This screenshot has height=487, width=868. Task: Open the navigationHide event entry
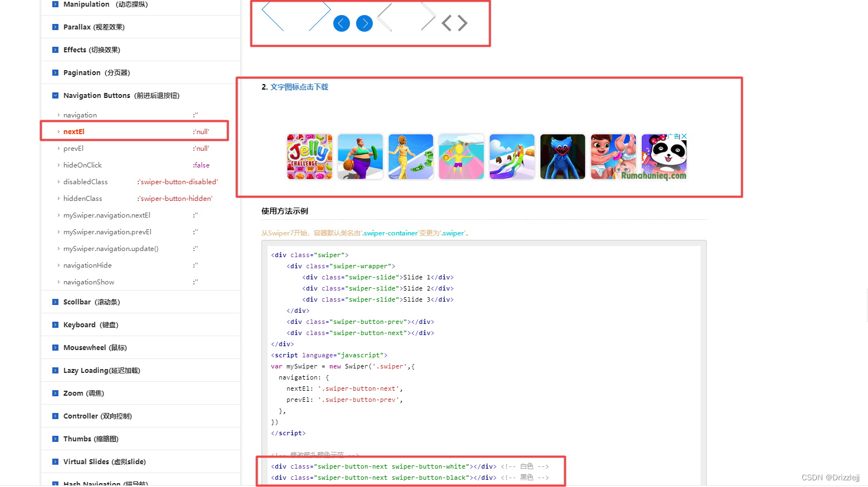[87, 265]
